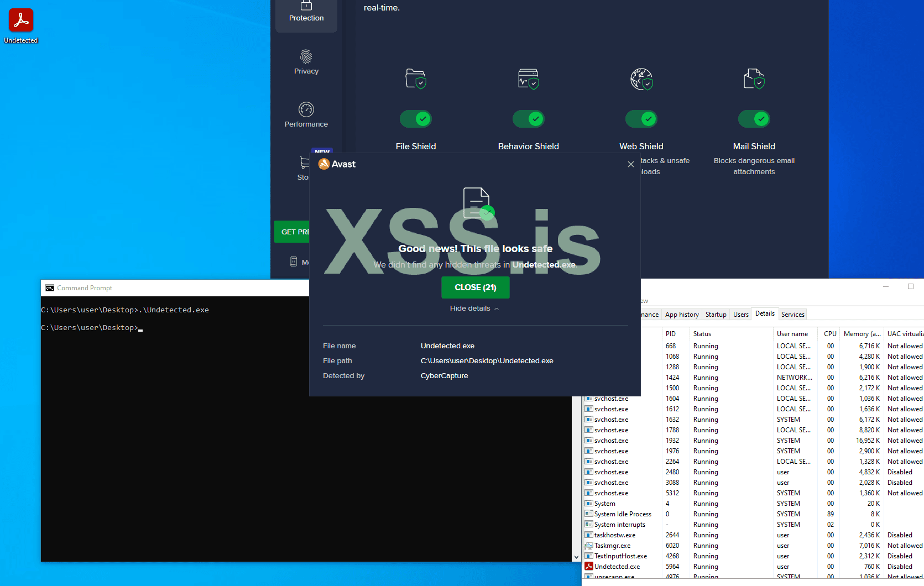This screenshot has height=586, width=924.
Task: Click the Command Prompt window title text
Action: (85, 288)
